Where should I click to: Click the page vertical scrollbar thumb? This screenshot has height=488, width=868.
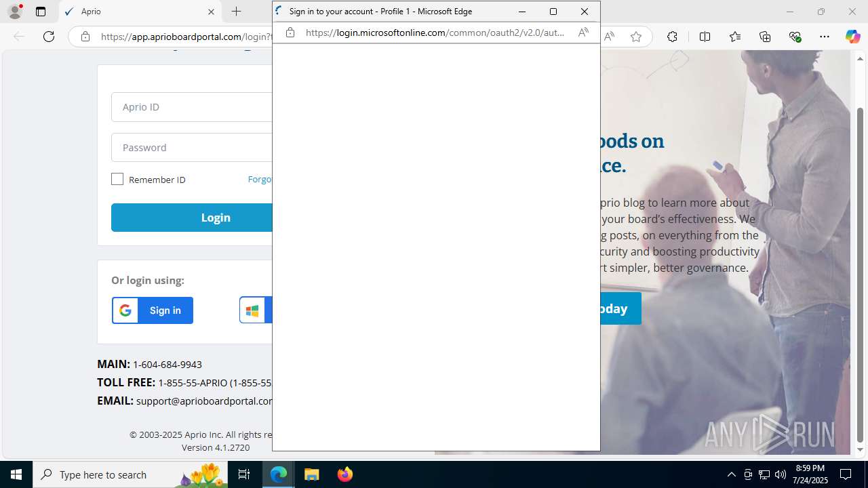[x=861, y=274]
